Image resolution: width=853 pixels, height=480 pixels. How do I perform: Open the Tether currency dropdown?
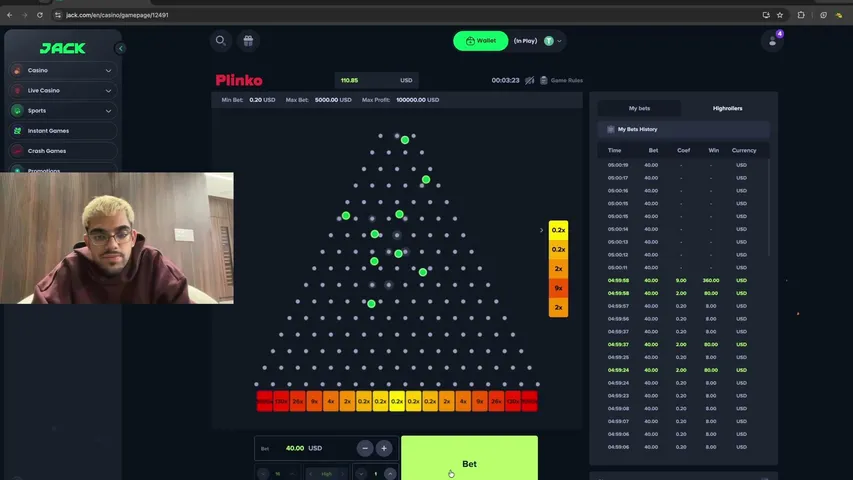[x=553, y=41]
